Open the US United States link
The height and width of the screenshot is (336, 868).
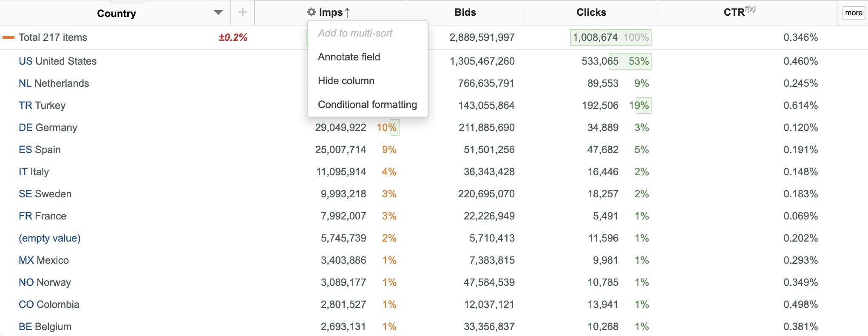click(x=57, y=61)
